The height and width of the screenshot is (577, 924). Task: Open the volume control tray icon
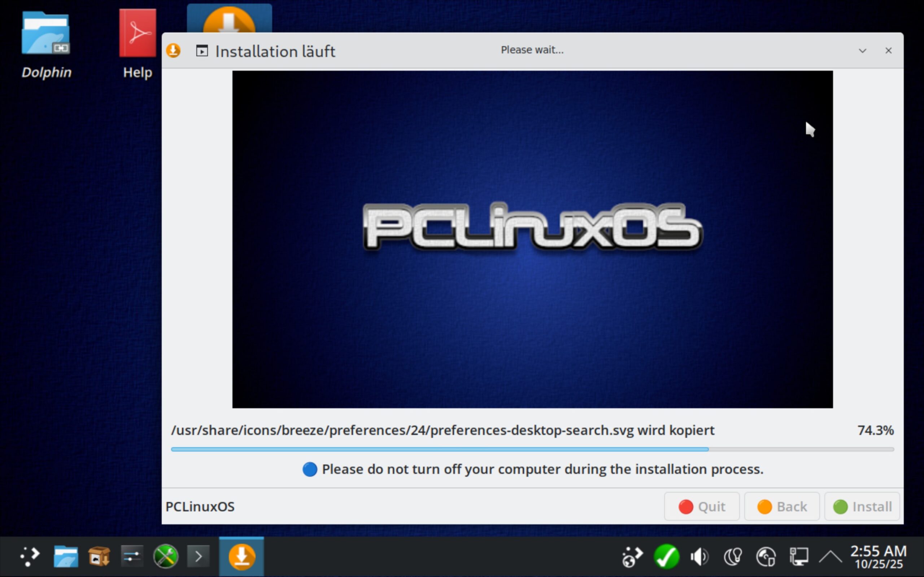[x=699, y=556]
